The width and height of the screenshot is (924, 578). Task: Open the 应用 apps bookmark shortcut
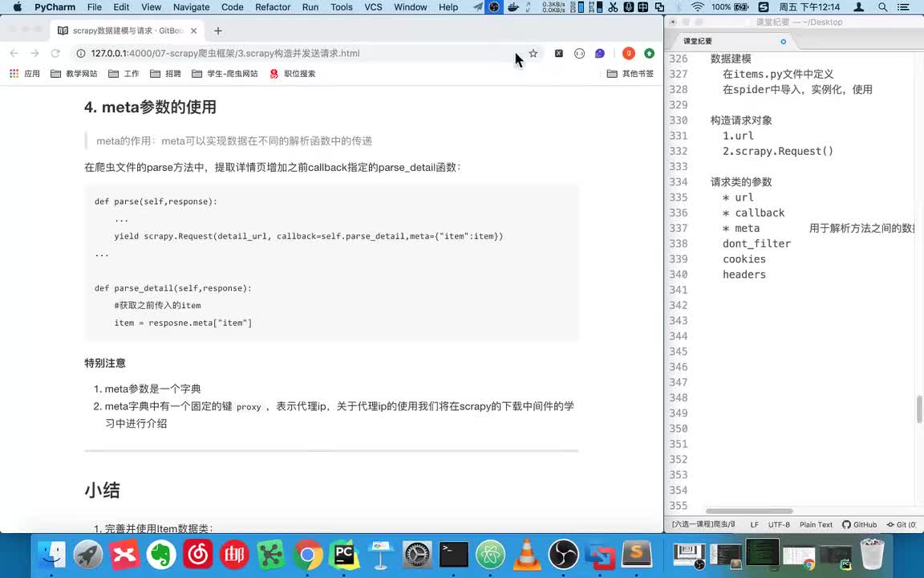pos(25,74)
